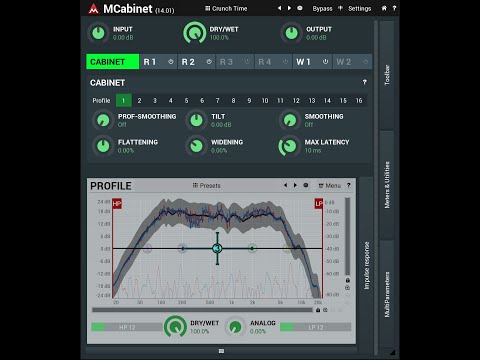Select cabinet Profile 5
Viewport: 480px width, 360px height.
pyautogui.click(x=186, y=100)
